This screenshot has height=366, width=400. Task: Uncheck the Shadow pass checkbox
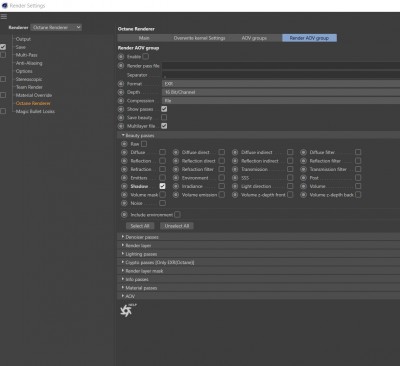click(x=162, y=186)
